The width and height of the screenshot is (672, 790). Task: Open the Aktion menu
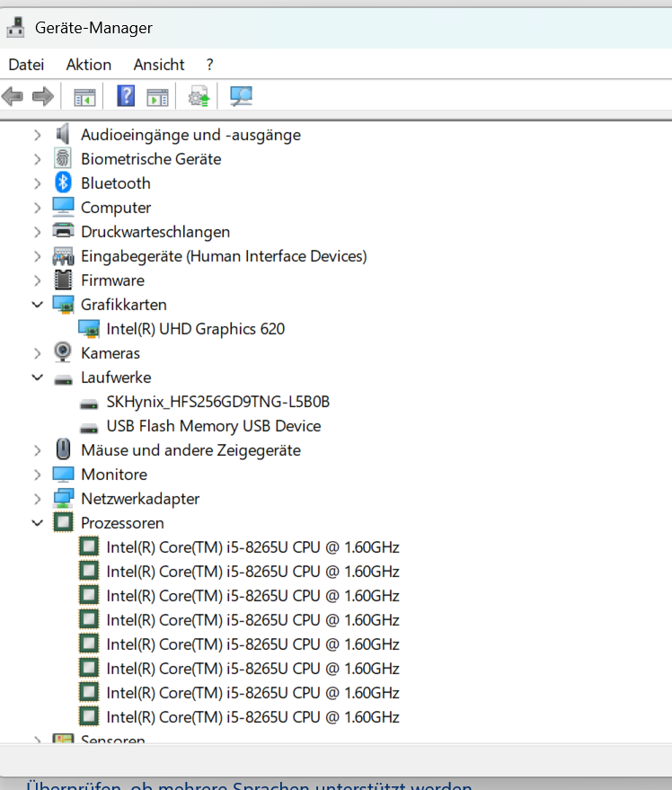point(89,65)
